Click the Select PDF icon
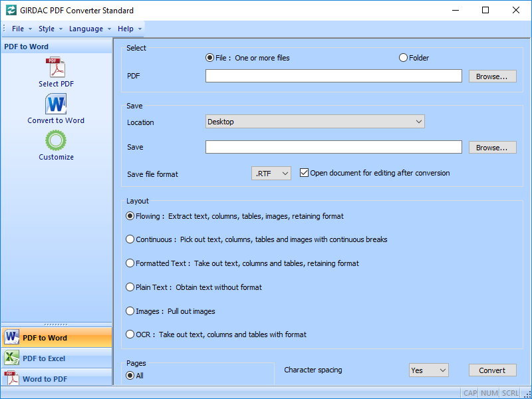 tap(56, 67)
